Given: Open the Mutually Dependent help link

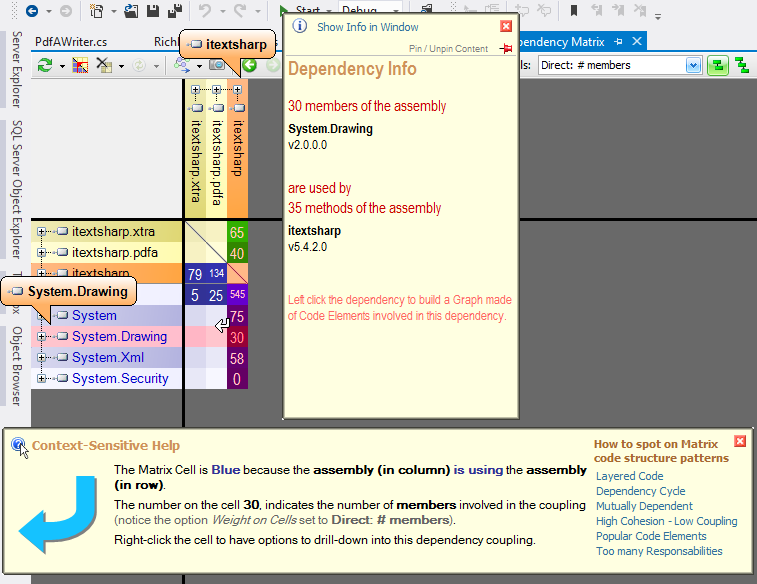Looking at the screenshot, I should (644, 506).
